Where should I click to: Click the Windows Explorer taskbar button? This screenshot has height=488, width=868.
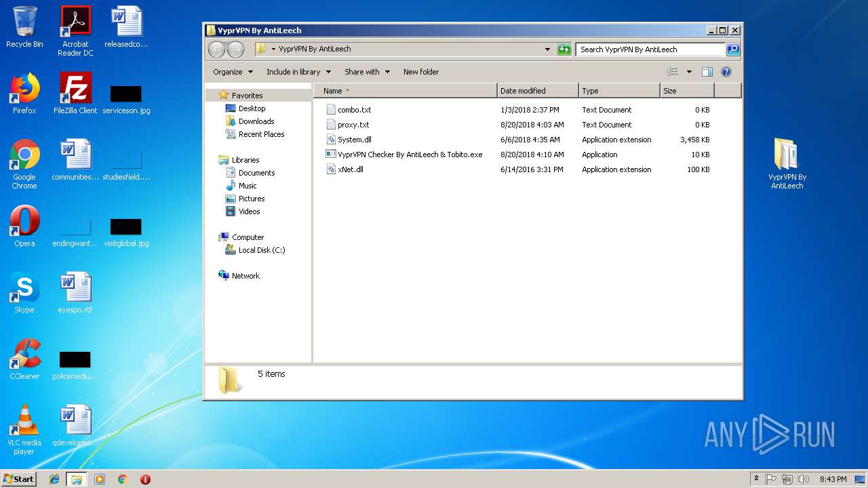[77, 479]
